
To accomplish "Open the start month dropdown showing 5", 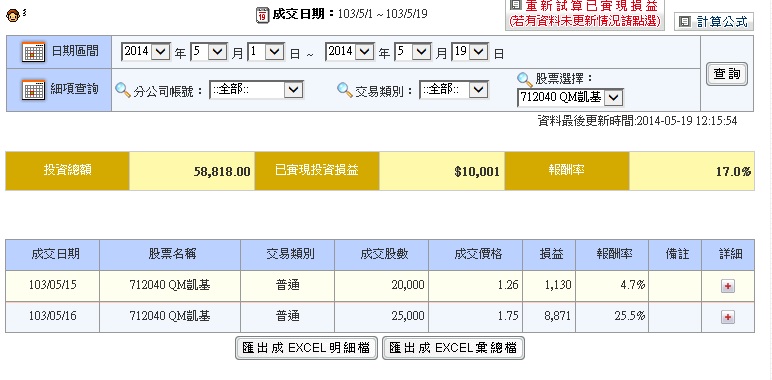I will tap(209, 52).
